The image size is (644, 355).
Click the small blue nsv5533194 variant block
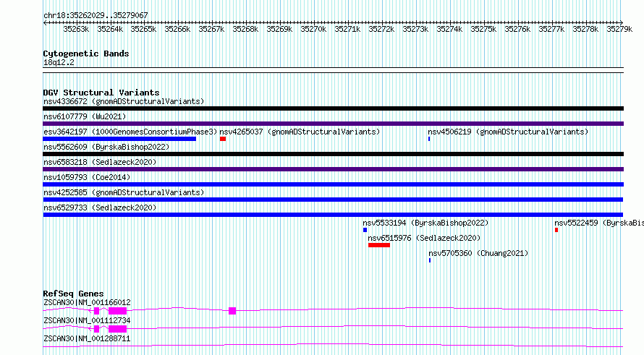365,230
